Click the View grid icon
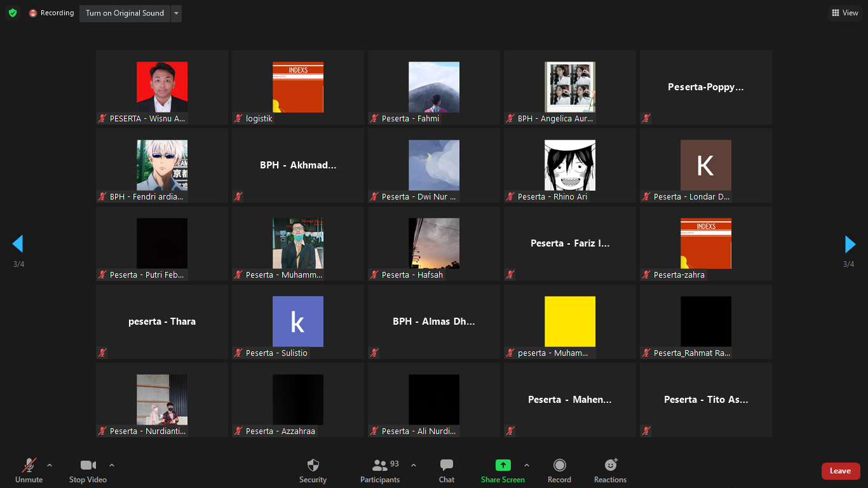This screenshot has height=488, width=868. tap(836, 13)
